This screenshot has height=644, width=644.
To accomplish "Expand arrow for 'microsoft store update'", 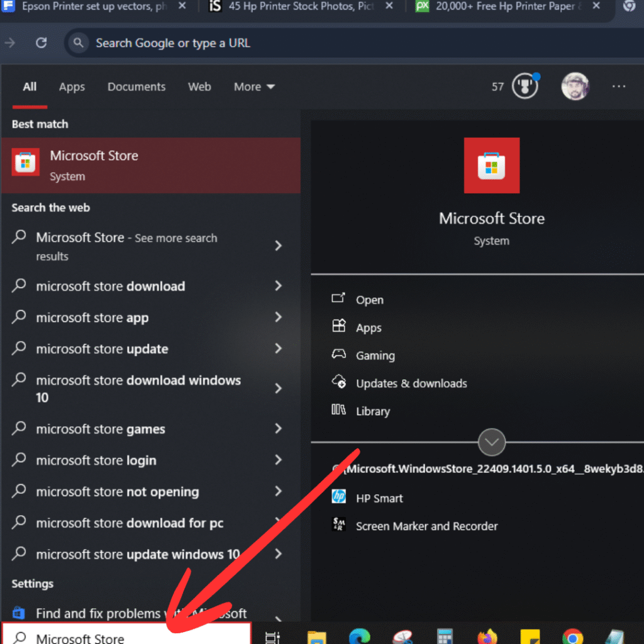I will coord(279,348).
